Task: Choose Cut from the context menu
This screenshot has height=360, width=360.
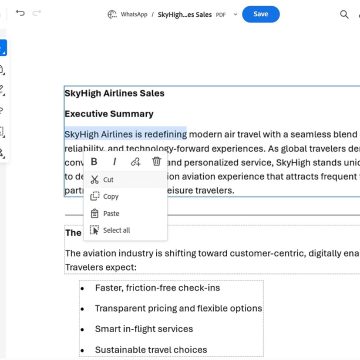Action: point(125,180)
